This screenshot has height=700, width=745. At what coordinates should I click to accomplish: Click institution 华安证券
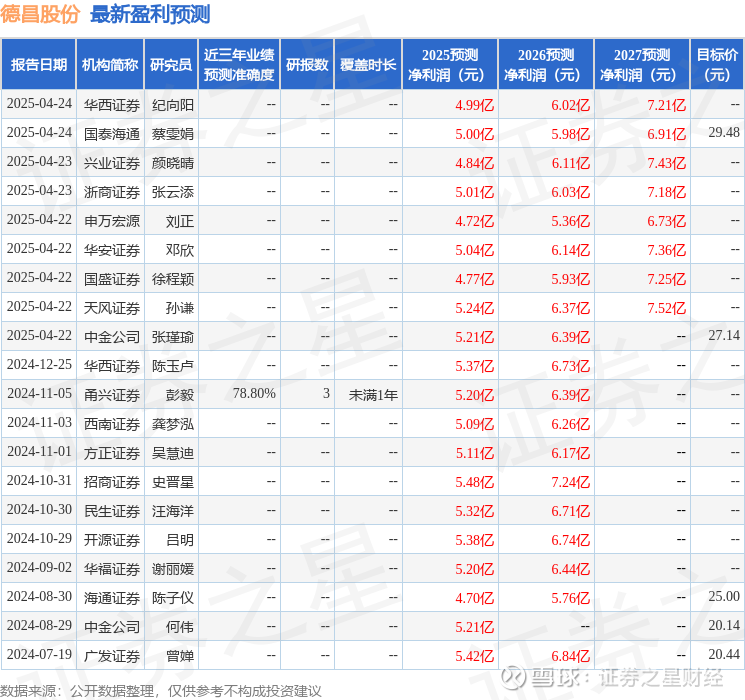coord(112,249)
